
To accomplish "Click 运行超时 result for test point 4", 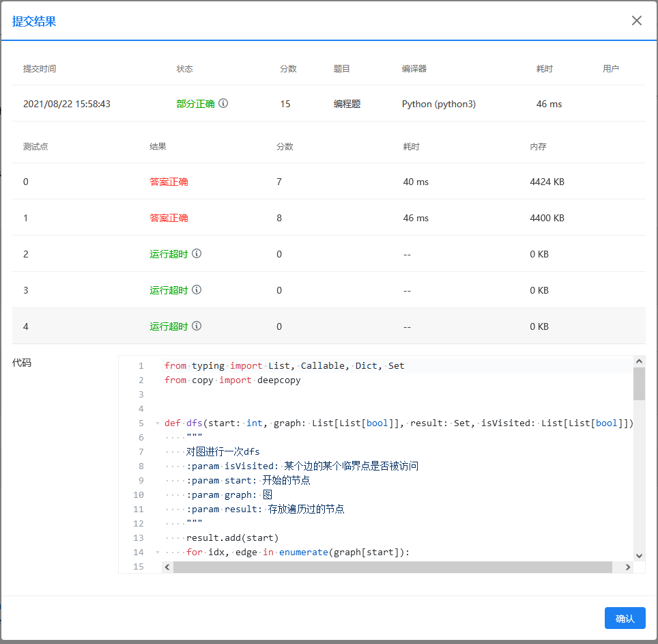I will point(169,326).
